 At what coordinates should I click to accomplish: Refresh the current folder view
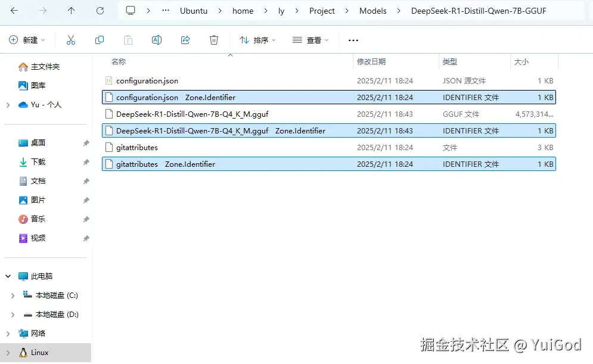coord(100,11)
